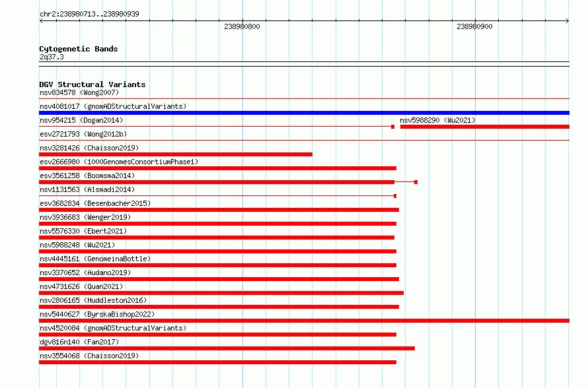Select the nsv3281426 short red variant bar
Image resolution: width=588 pixels, height=388 pixels.
pyautogui.click(x=176, y=154)
